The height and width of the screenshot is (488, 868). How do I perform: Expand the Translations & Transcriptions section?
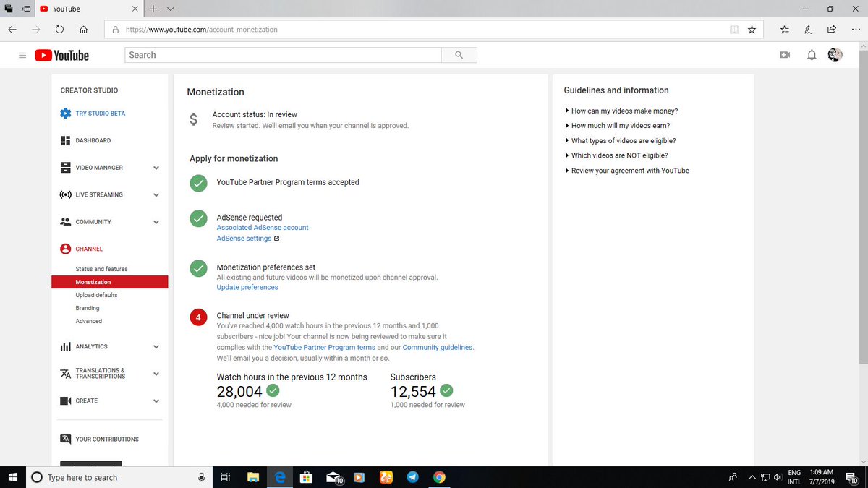tap(156, 374)
